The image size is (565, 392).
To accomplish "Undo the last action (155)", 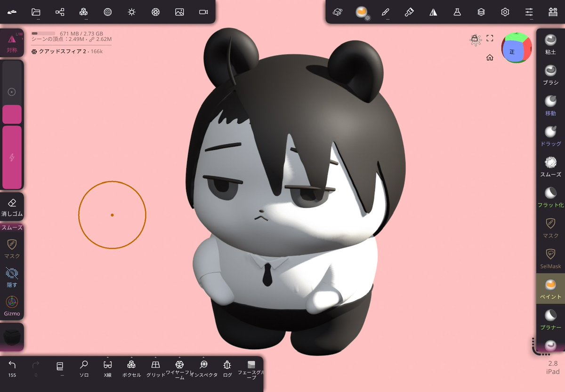I will 12,368.
